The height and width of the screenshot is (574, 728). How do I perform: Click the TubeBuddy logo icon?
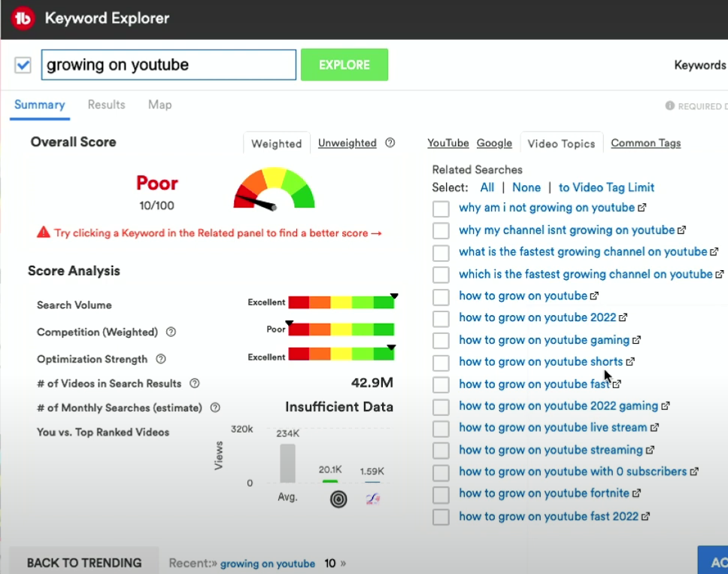pyautogui.click(x=23, y=18)
